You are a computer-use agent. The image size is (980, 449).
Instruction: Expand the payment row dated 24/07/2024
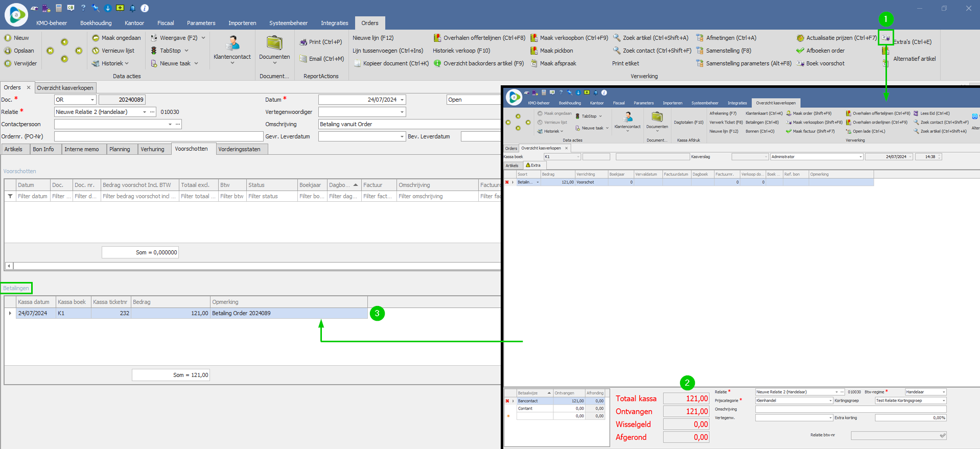pyautogui.click(x=10, y=313)
